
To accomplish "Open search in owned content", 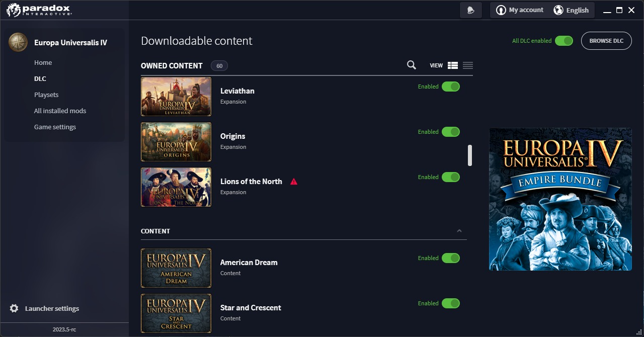I will [x=412, y=65].
